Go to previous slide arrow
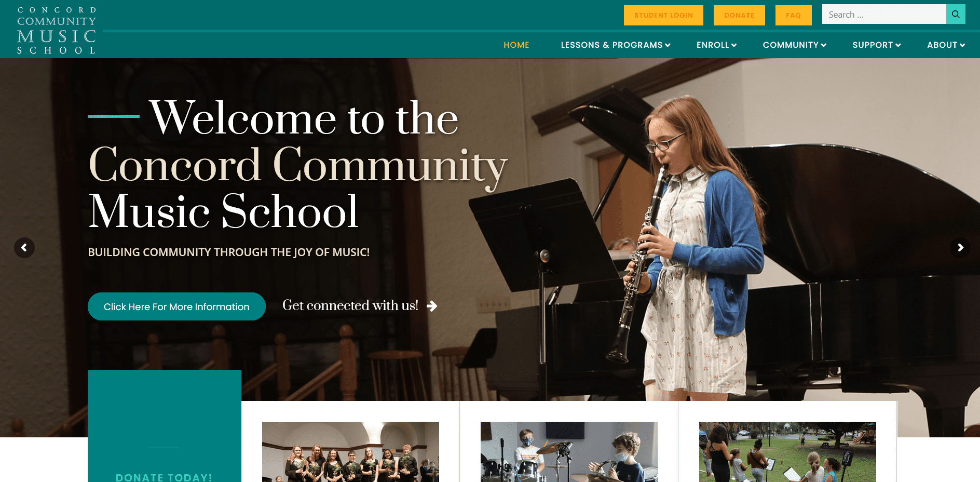This screenshot has height=482, width=980. (24, 248)
